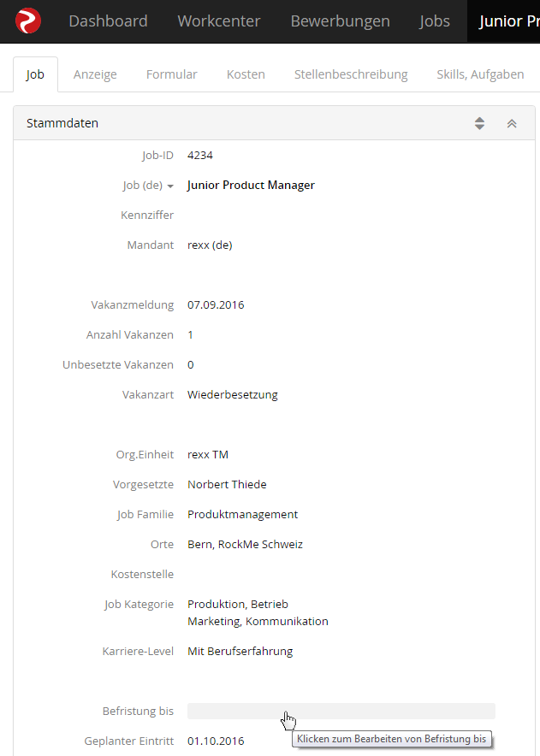Image resolution: width=540 pixels, height=756 pixels.
Task: Click Mandant value rexx (de)
Action: tap(210, 245)
